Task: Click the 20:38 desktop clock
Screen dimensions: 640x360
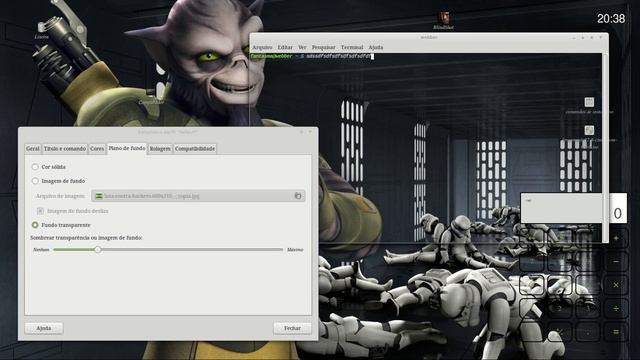Action: click(x=611, y=19)
